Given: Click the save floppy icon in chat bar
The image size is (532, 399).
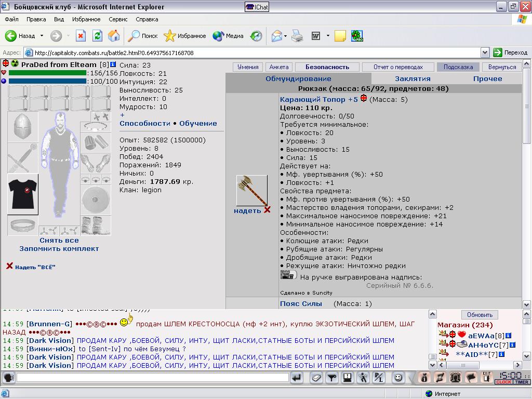Looking at the screenshot, I should click(348, 377).
